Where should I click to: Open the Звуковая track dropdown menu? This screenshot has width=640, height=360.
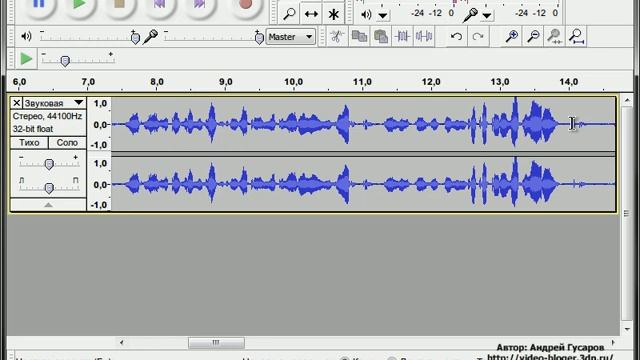tap(54, 103)
